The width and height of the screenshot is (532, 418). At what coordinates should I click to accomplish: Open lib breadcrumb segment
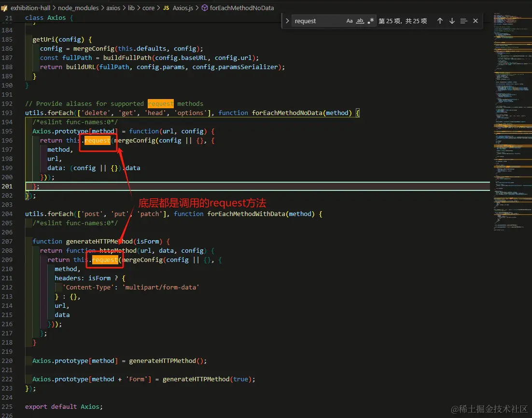tap(131, 8)
